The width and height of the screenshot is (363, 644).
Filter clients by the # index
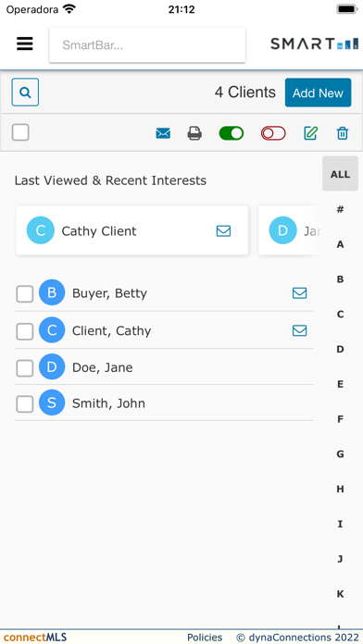pyautogui.click(x=341, y=209)
